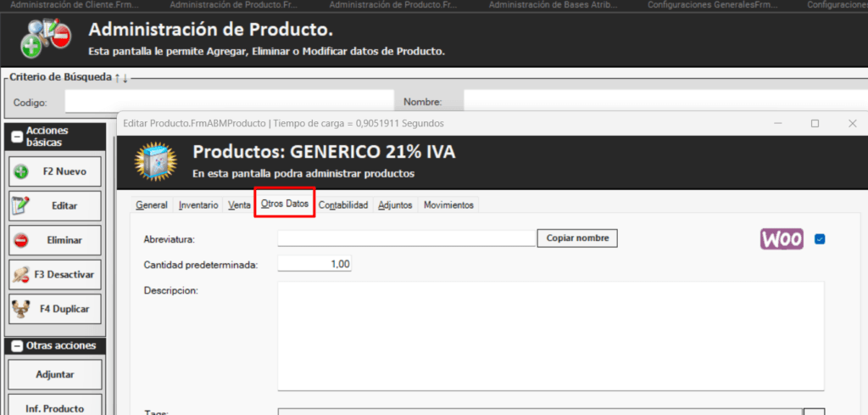The width and height of the screenshot is (868, 415).
Task: Click the product box icon in dialog header
Action: [155, 160]
